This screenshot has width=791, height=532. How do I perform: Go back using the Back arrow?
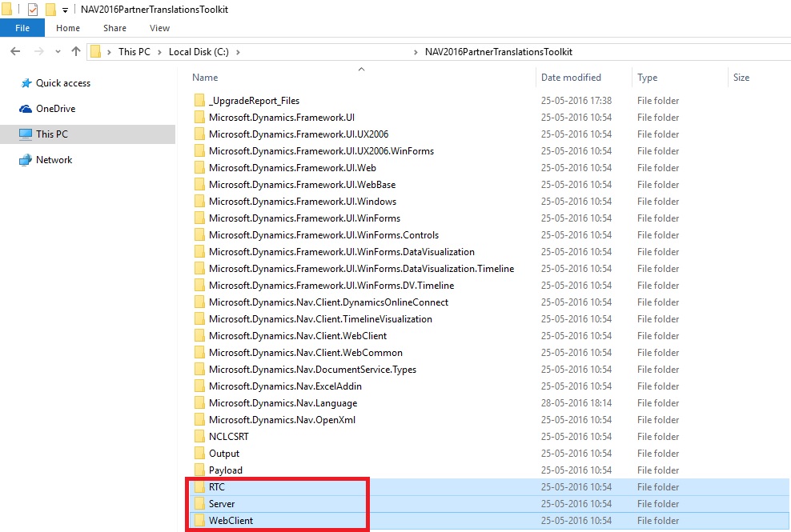pos(15,51)
